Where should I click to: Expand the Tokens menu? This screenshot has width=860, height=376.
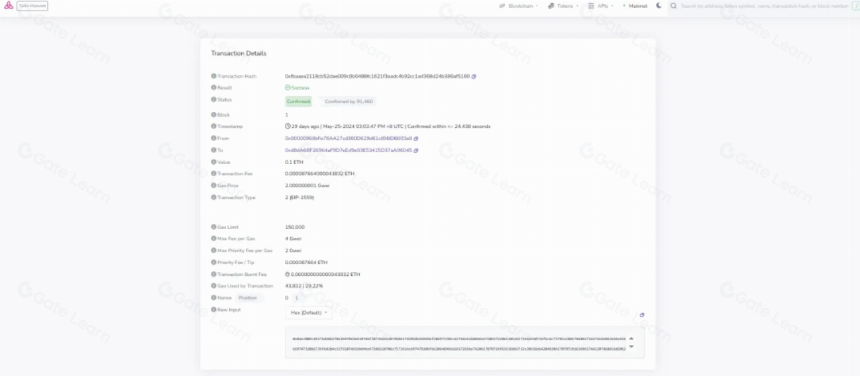pos(563,6)
